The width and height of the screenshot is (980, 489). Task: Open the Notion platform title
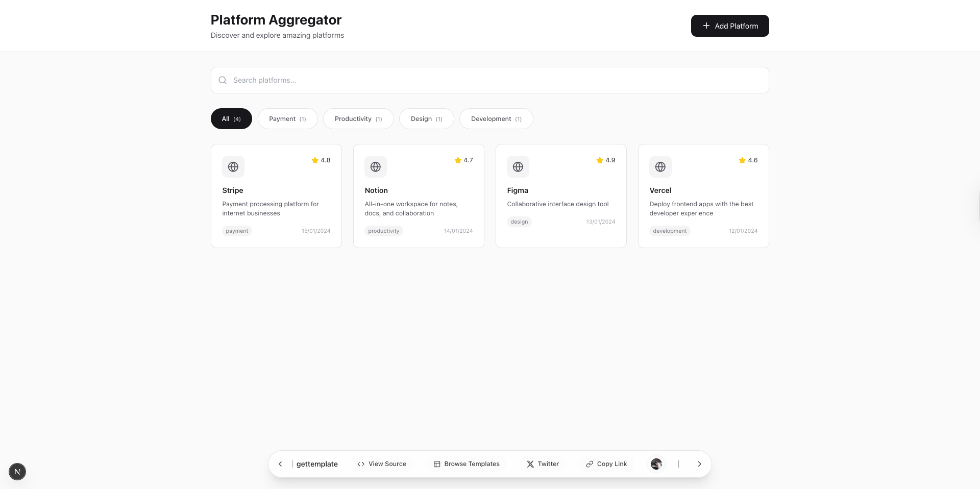coord(376,190)
